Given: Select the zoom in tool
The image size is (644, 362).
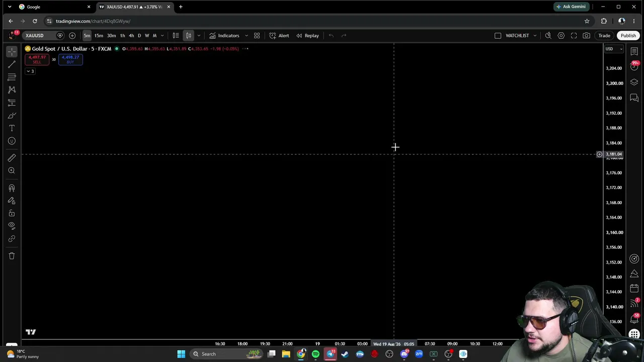Looking at the screenshot, I should pos(12,170).
